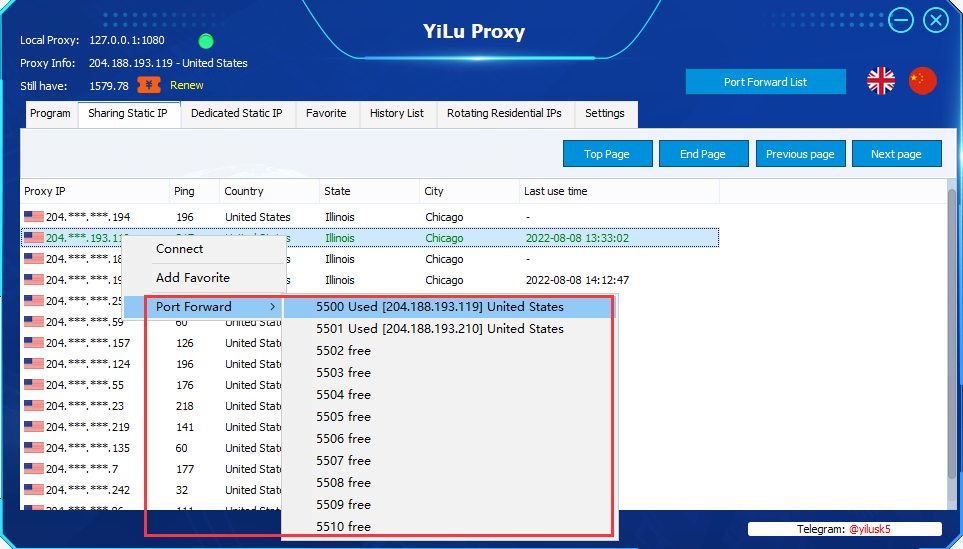
Task: Go to Previous page
Action: click(x=800, y=154)
